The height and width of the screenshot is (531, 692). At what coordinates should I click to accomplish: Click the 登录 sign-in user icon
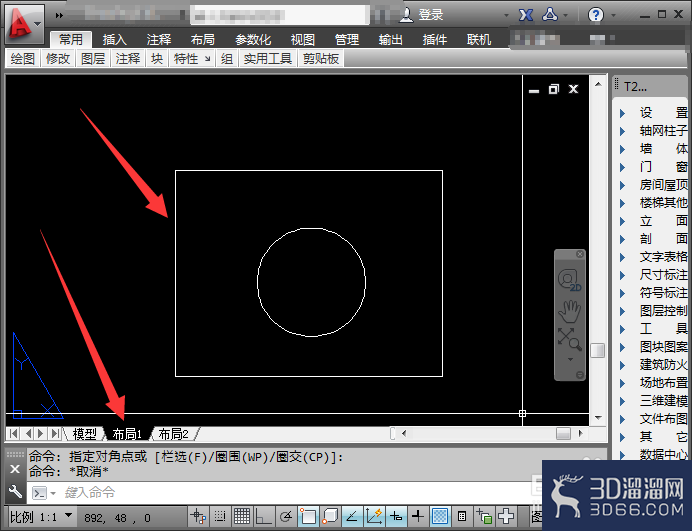click(406, 15)
